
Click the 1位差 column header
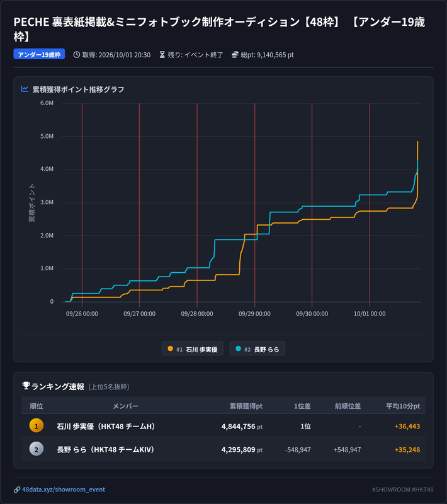coord(302,406)
